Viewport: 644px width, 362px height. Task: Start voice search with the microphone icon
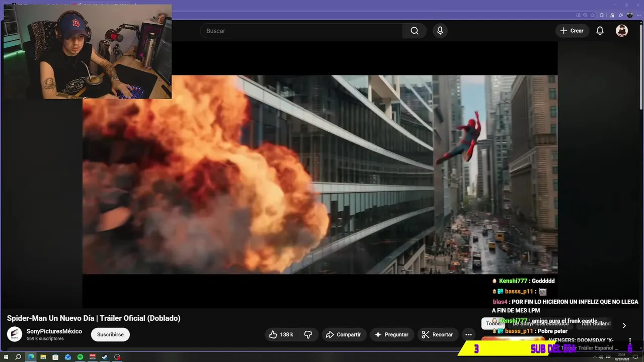tap(440, 31)
